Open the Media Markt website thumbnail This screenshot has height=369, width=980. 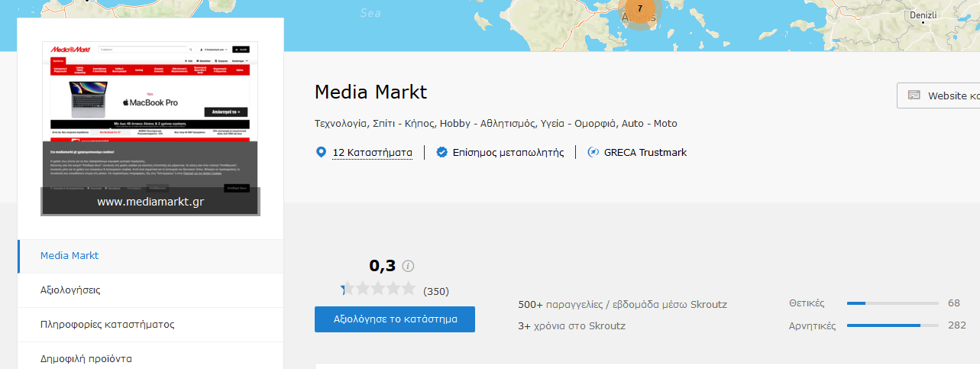150,128
